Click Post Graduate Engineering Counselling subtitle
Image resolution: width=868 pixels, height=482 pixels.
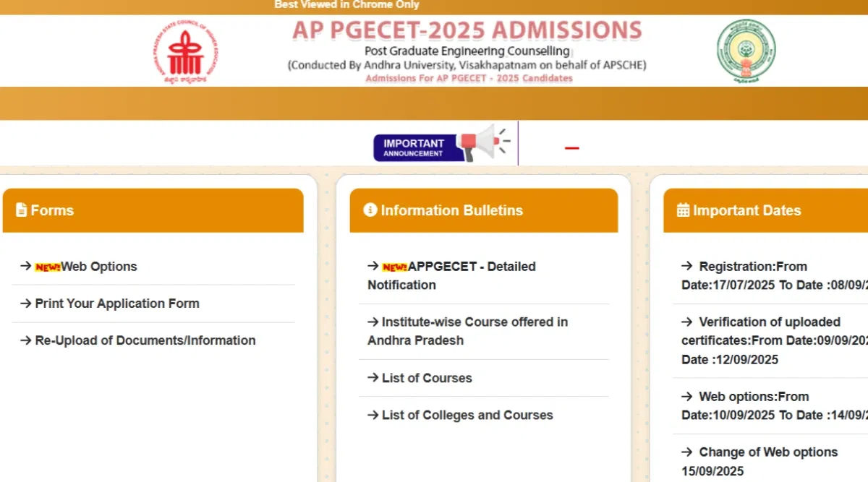[467, 51]
